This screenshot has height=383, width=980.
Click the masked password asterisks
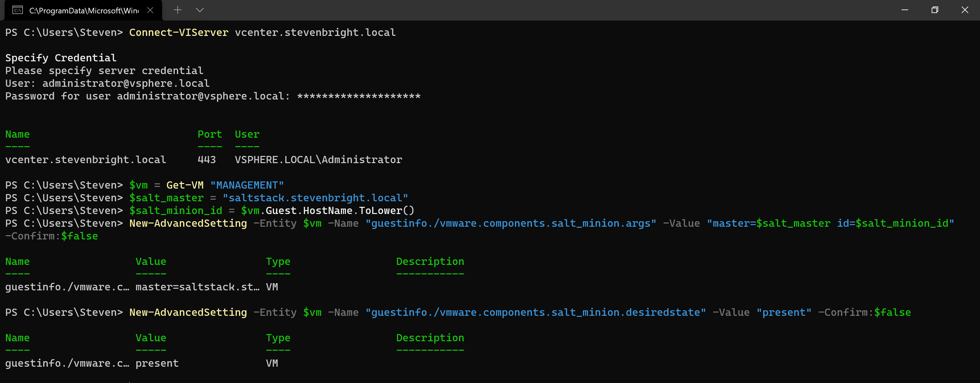pos(358,96)
